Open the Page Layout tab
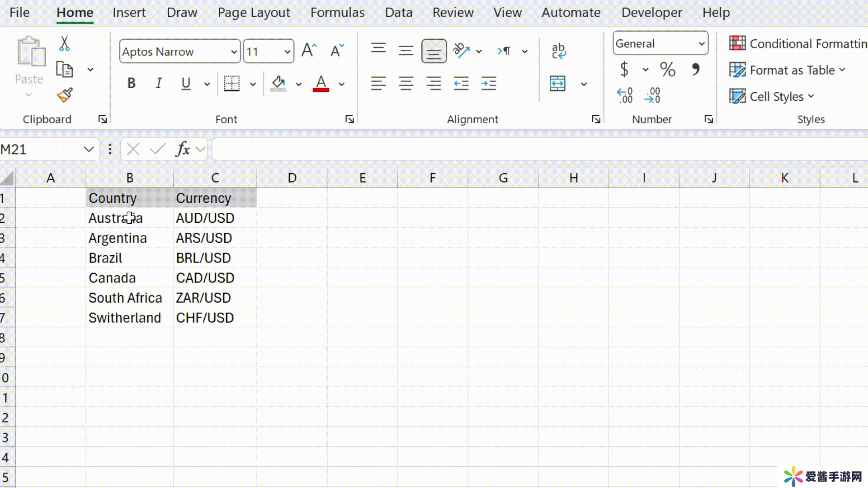This screenshot has height=488, width=868. point(254,13)
